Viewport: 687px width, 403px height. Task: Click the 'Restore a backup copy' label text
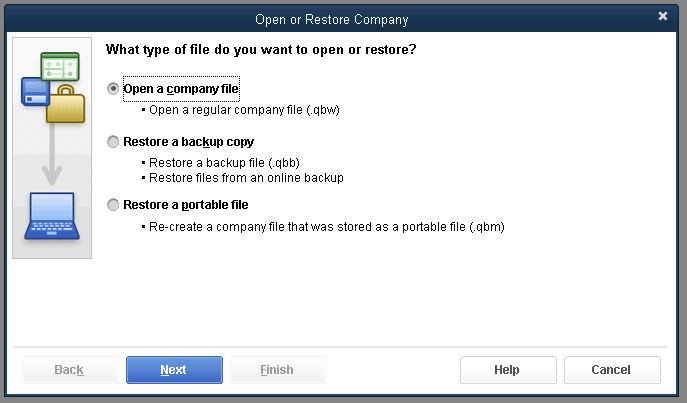coord(188,142)
